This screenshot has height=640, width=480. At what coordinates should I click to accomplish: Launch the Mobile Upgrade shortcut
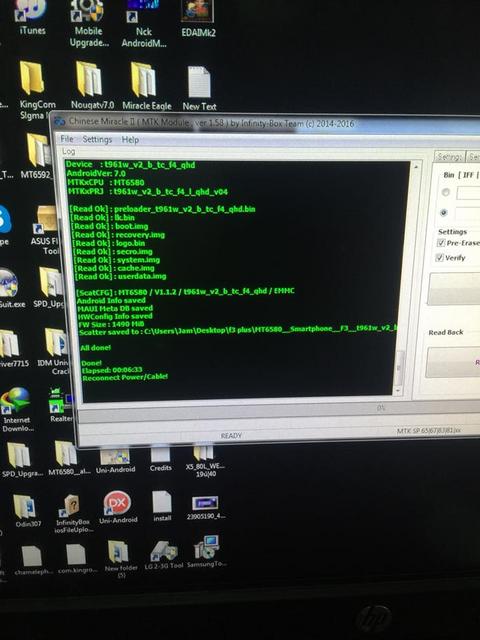pos(88,23)
